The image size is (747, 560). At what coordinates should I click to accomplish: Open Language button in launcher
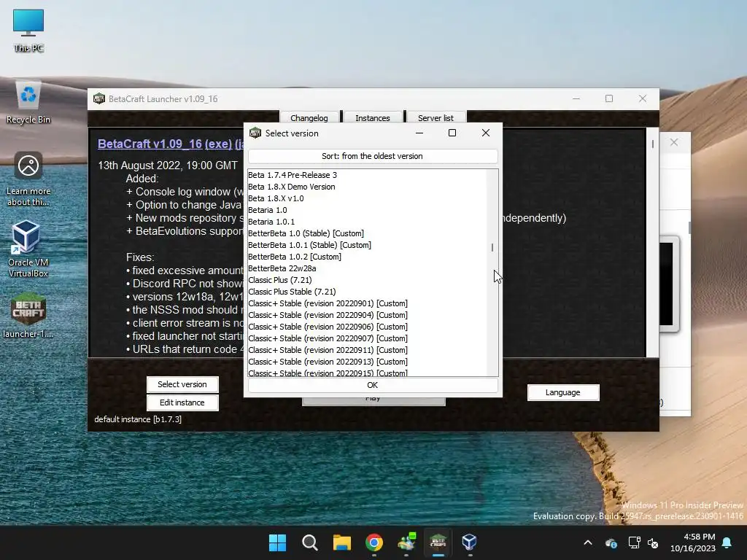[x=563, y=392]
